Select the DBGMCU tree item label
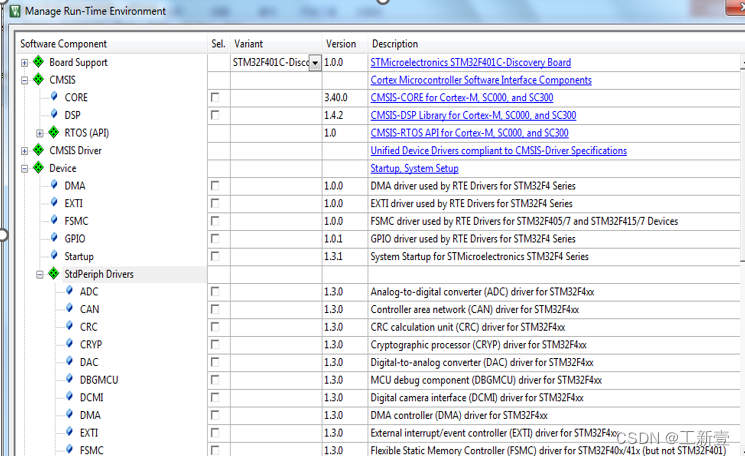Image resolution: width=745 pixels, height=456 pixels. (99, 380)
